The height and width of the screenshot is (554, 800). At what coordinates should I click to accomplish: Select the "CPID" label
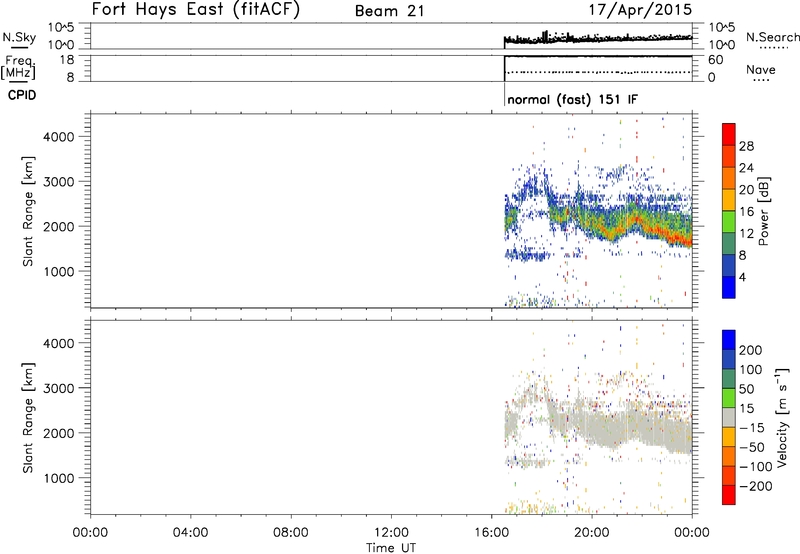tap(22, 95)
